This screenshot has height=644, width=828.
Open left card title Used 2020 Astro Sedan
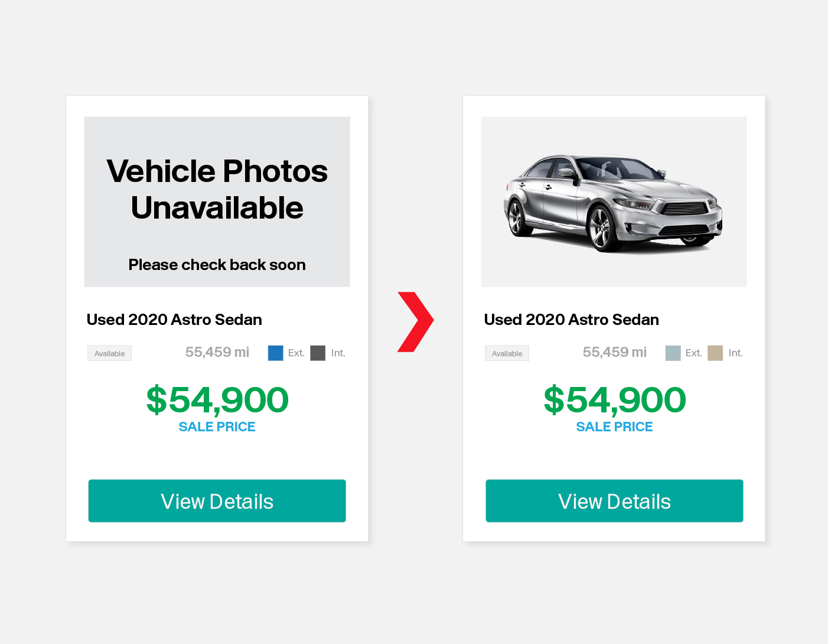click(x=174, y=320)
